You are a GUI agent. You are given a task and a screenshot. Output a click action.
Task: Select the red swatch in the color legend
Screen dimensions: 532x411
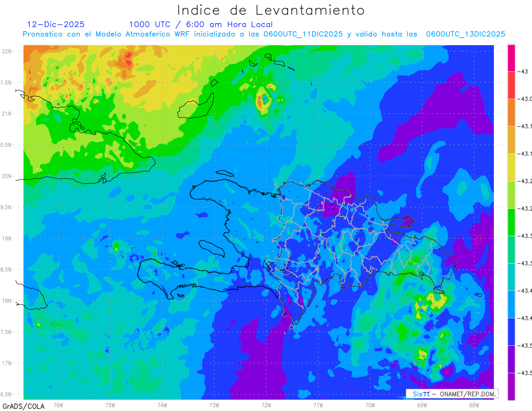511,85
